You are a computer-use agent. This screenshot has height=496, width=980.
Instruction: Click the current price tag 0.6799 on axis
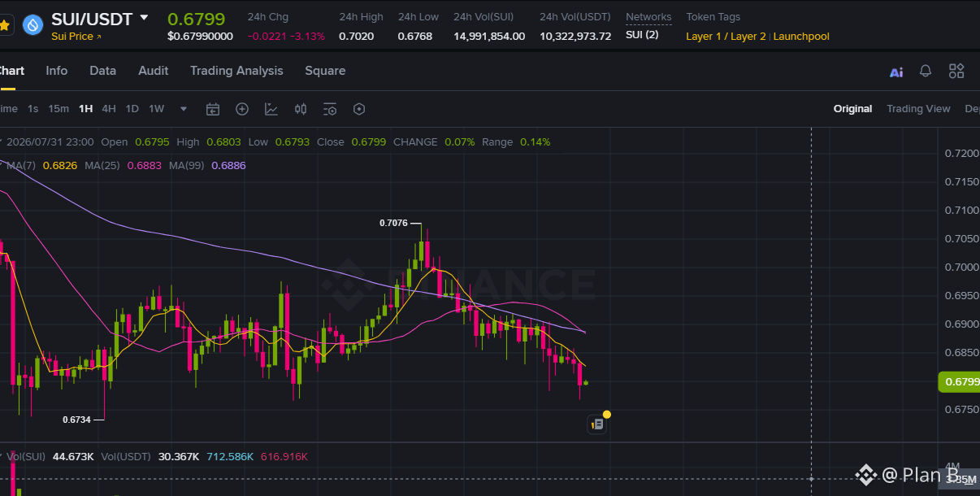pos(959,382)
